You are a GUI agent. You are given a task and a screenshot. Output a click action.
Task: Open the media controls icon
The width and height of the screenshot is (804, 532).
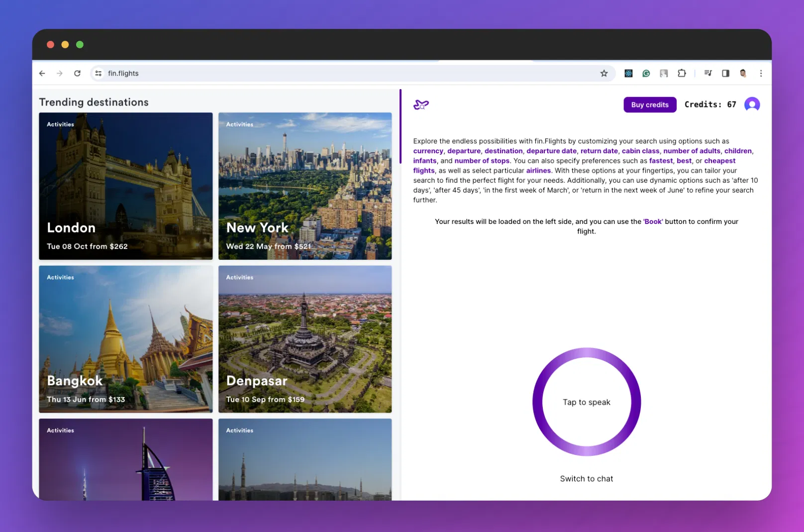(708, 74)
